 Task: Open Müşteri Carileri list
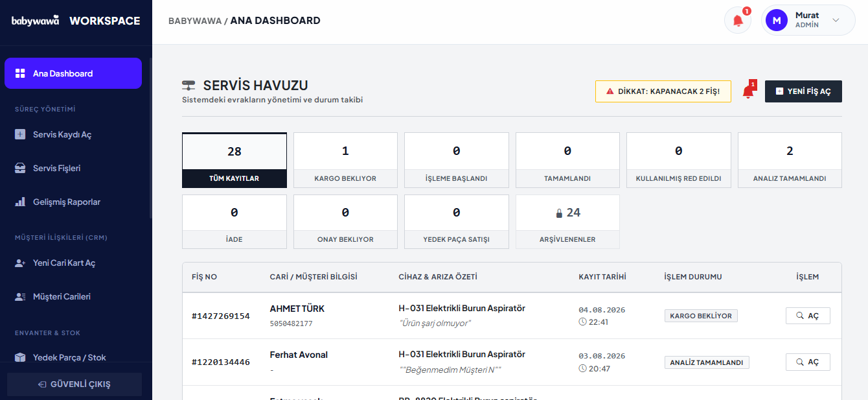[73, 296]
